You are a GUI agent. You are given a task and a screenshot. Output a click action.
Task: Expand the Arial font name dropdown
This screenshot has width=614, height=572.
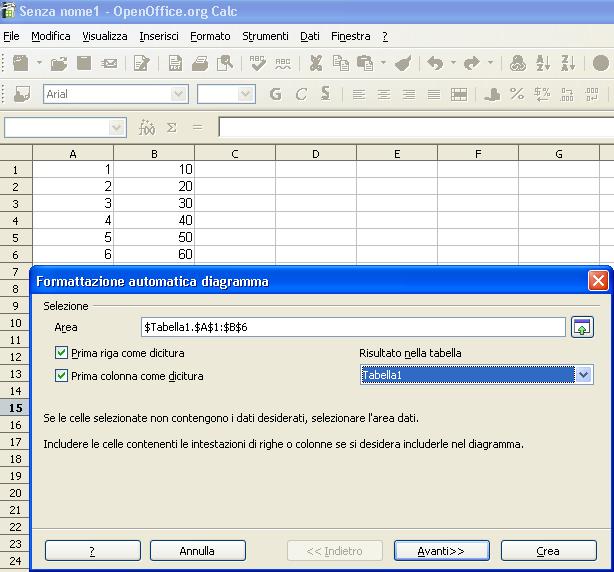(x=179, y=94)
